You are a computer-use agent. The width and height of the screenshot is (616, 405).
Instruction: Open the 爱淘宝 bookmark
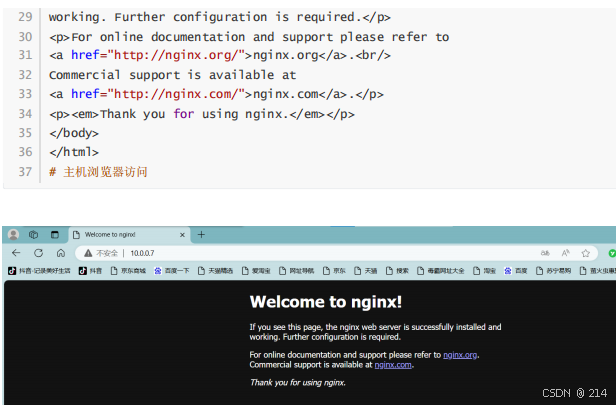pos(257,271)
